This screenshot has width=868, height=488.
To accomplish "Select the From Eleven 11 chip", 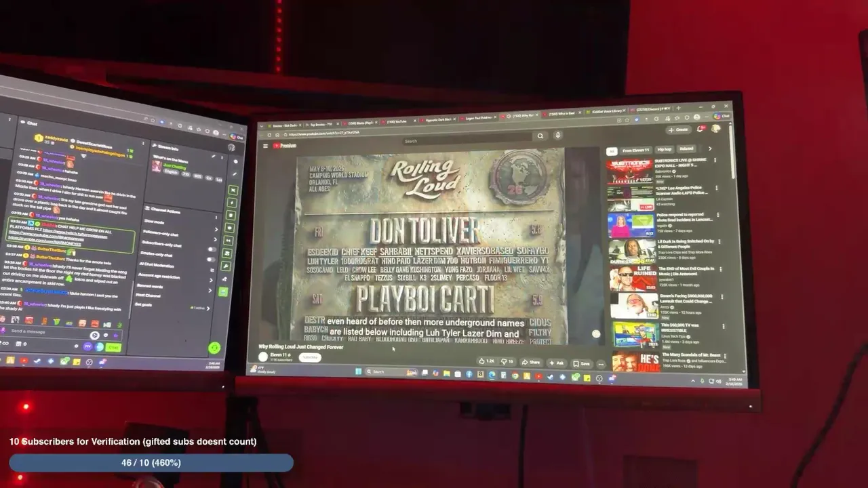I will point(636,150).
